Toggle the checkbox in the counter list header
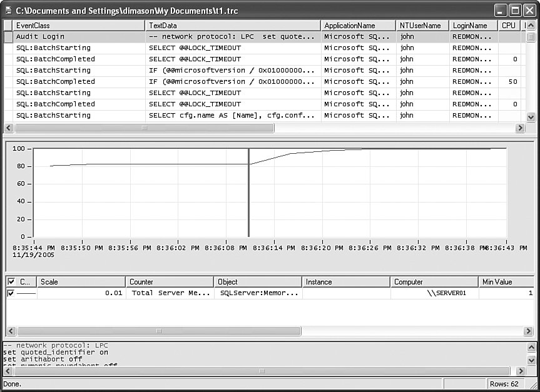The image size is (540, 392). (x=11, y=282)
